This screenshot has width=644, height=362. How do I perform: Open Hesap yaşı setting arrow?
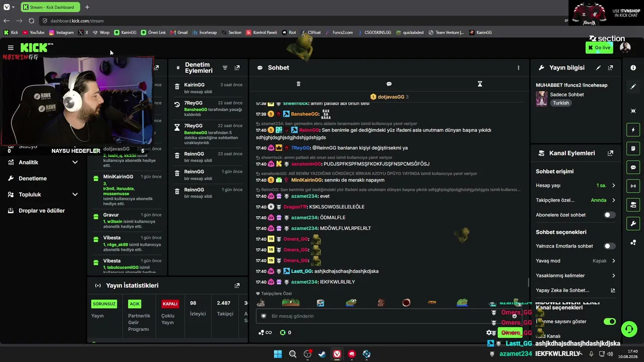(x=613, y=186)
